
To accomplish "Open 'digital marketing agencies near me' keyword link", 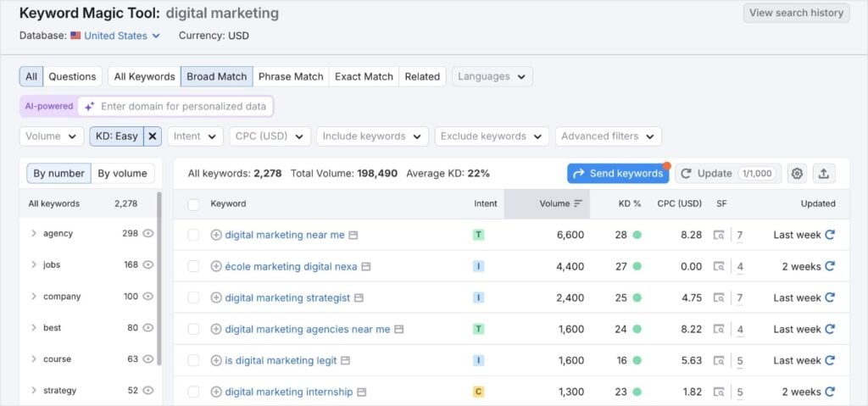I will pos(307,329).
